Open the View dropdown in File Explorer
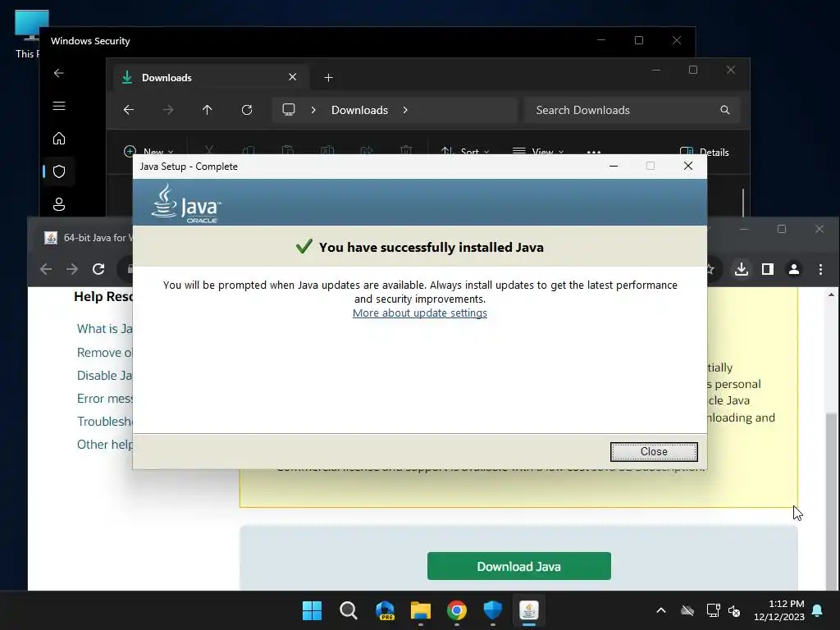Viewport: 840px width, 630px height. coord(538,152)
